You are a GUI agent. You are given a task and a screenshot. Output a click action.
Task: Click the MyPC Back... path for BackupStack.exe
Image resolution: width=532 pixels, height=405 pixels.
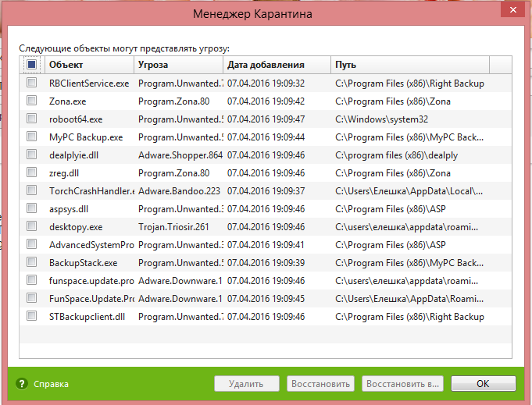[409, 263]
